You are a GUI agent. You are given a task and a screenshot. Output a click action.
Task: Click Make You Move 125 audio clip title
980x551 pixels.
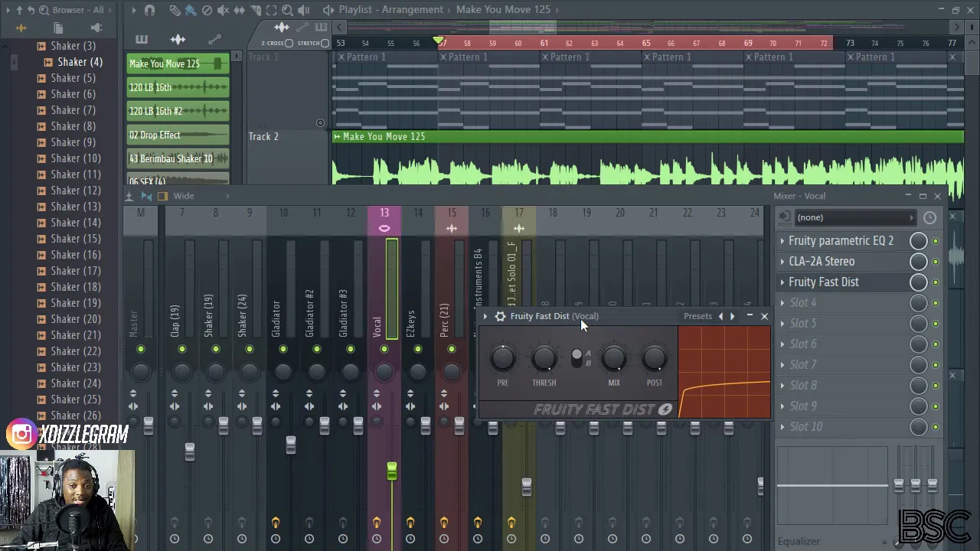384,137
